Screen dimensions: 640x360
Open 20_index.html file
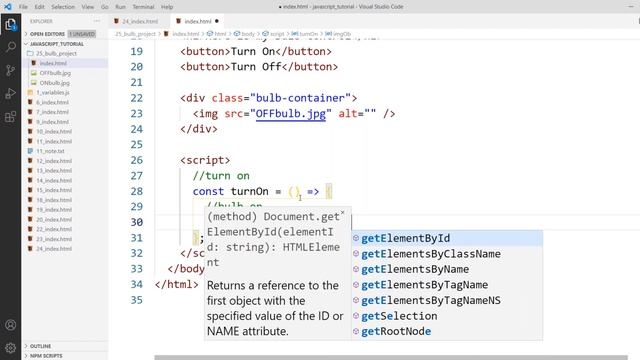54,219
